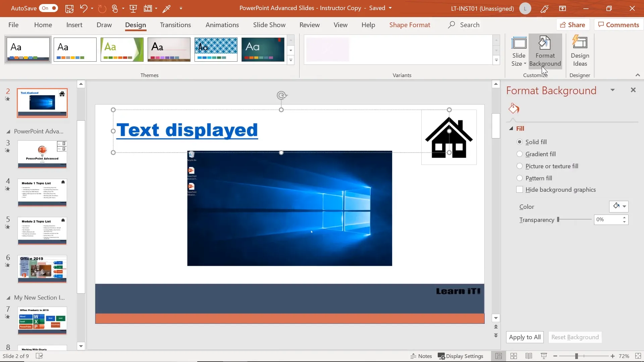The width and height of the screenshot is (644, 362).
Task: Click the Text displayed hyperlink title
Action: [187, 130]
